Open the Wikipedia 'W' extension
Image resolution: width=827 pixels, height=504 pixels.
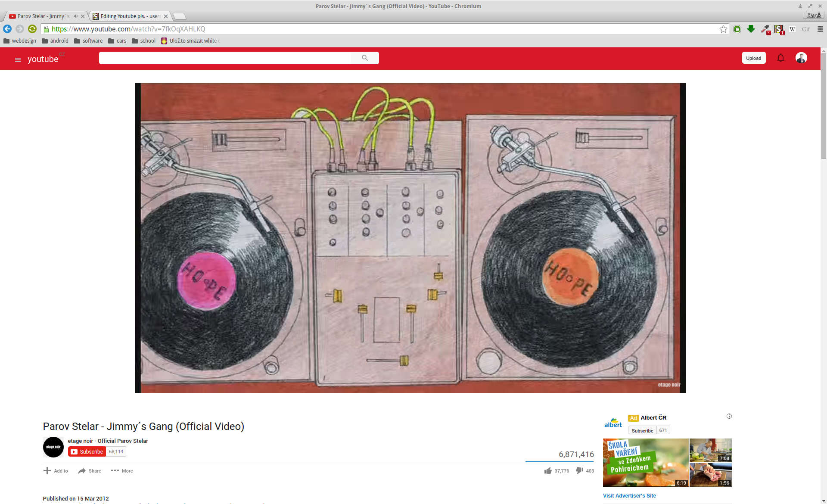point(792,29)
